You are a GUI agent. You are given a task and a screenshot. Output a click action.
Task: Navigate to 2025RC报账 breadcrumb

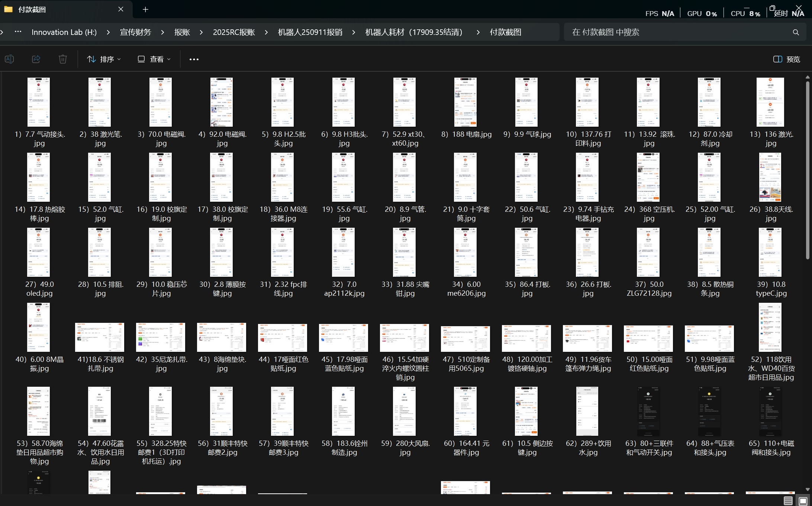[x=234, y=32]
